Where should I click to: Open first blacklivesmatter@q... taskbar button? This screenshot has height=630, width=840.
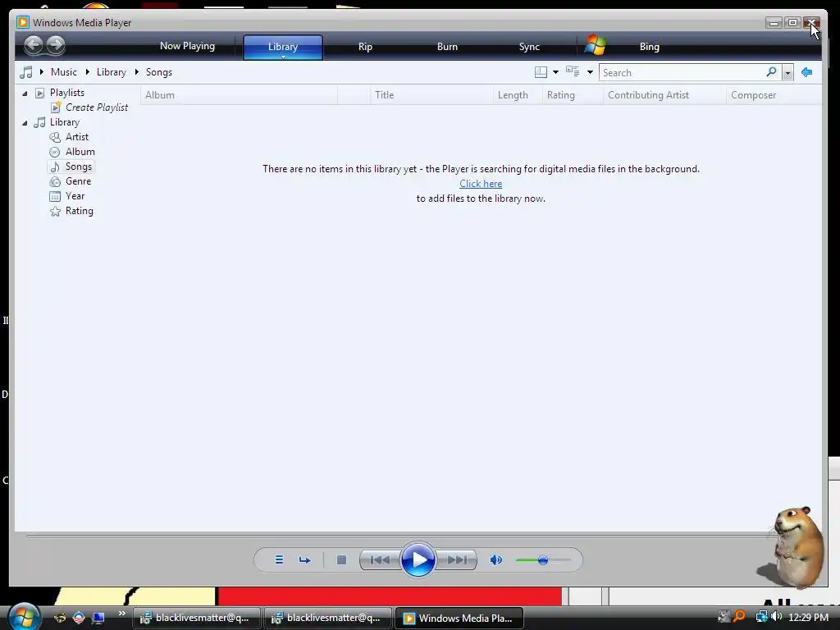197,618
